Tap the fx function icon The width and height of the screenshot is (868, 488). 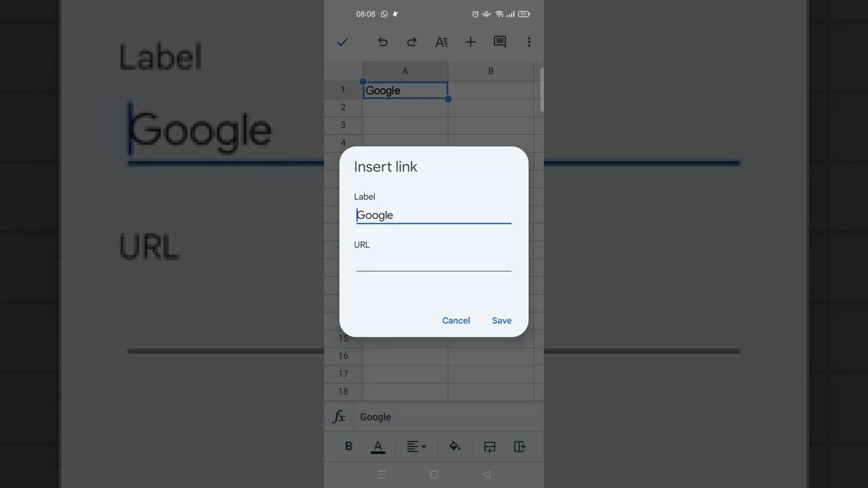coord(339,417)
